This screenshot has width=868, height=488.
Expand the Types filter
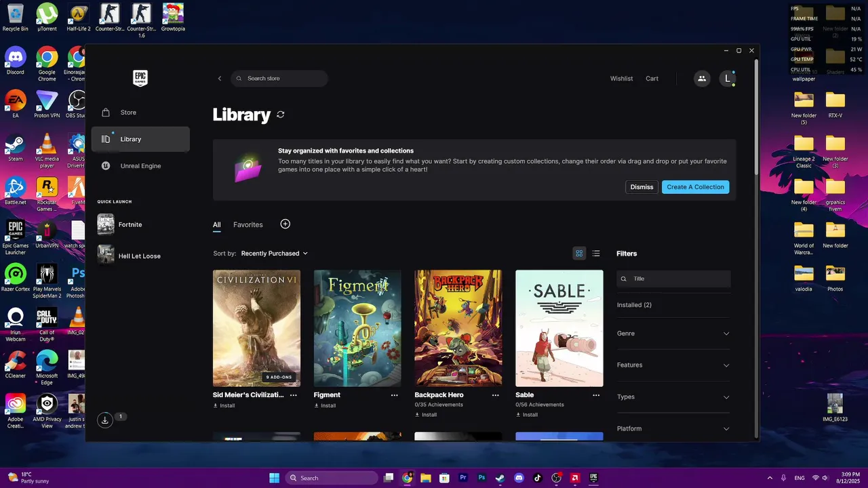[673, 397]
